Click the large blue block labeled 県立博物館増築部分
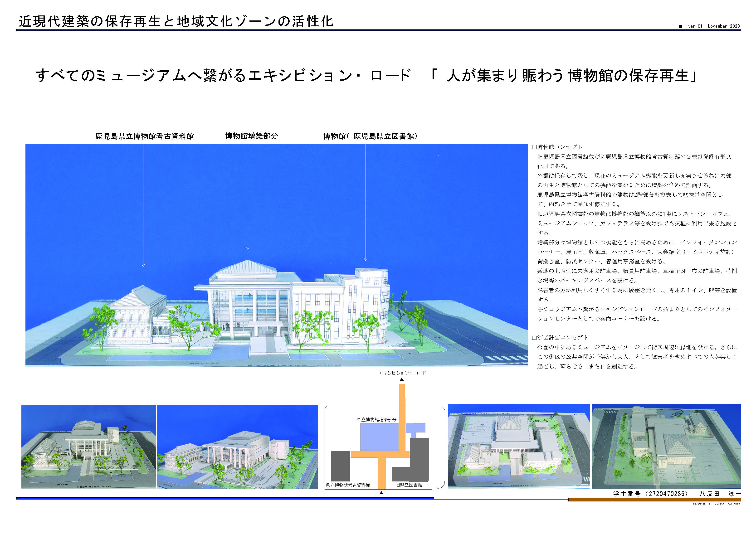The width and height of the screenshot is (756, 534). pyautogui.click(x=379, y=437)
